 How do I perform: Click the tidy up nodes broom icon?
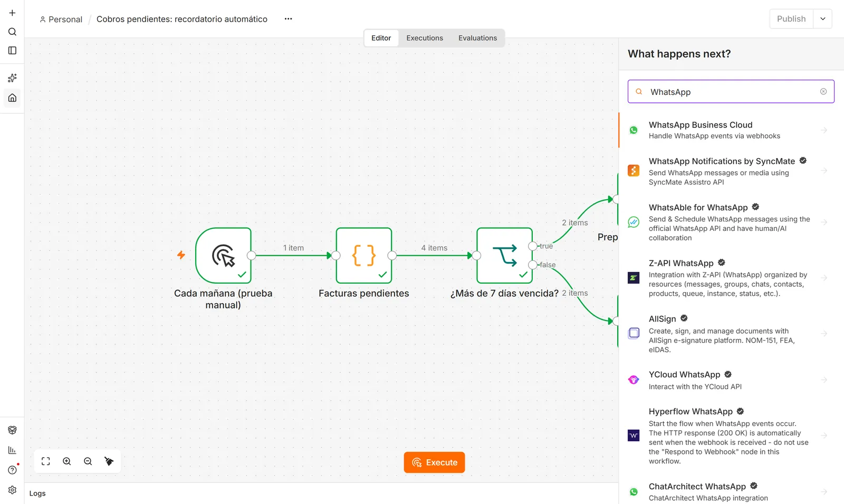point(109,461)
